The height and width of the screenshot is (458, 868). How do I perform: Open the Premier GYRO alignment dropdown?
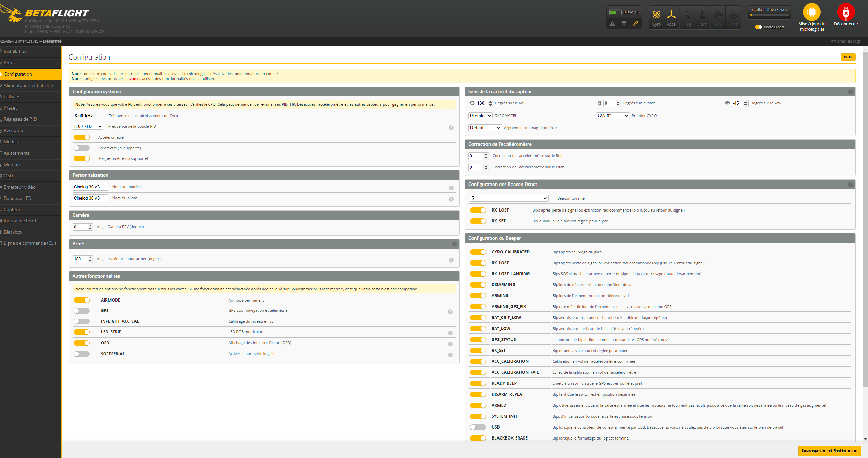click(x=612, y=116)
